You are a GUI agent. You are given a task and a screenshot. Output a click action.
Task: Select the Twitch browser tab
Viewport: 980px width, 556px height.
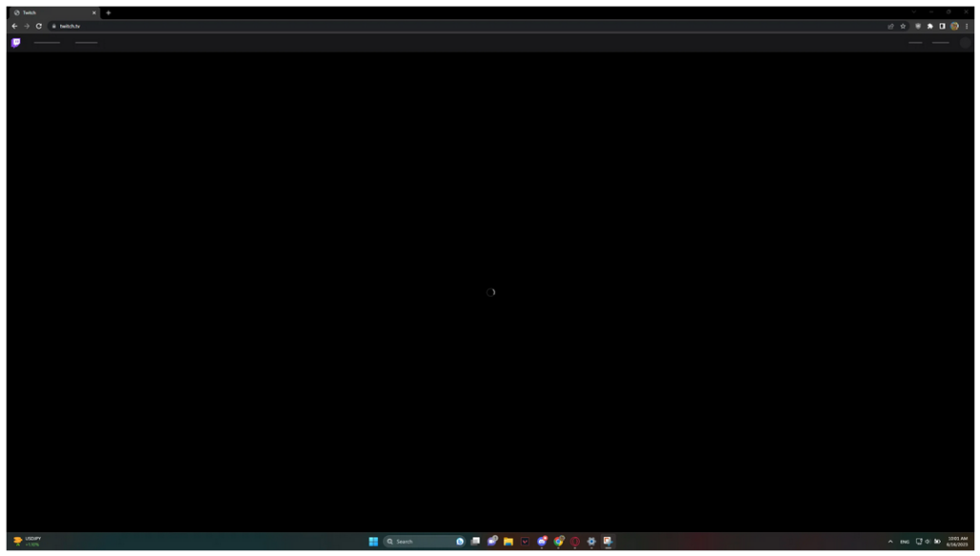click(x=54, y=12)
